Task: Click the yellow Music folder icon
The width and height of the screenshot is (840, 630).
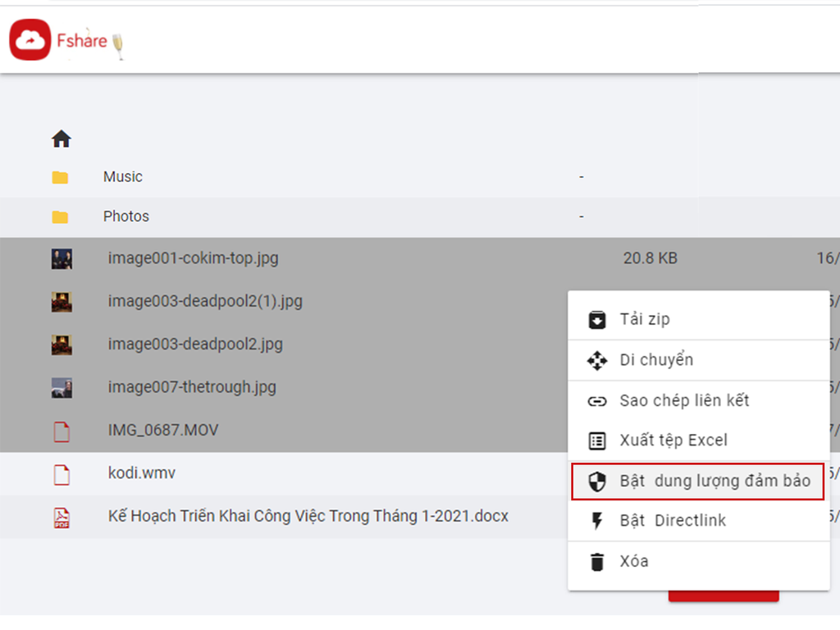Action: 60,177
